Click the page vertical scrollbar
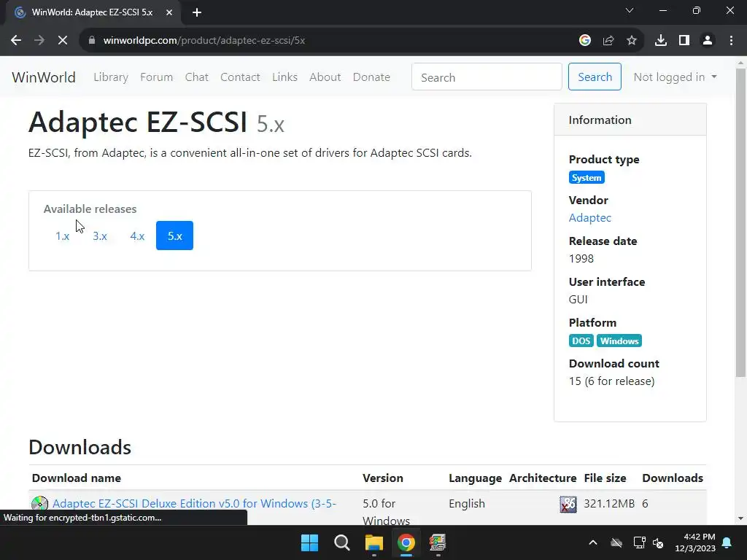Viewport: 747px width, 560px height. coord(741,223)
